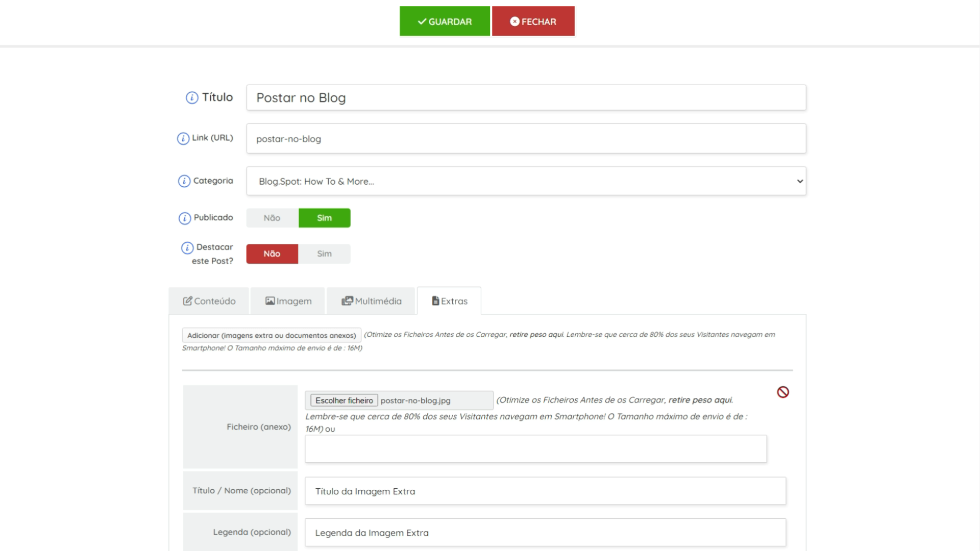Switch to the Conteúdo tab
Image resolution: width=980 pixels, height=551 pixels.
(x=209, y=301)
